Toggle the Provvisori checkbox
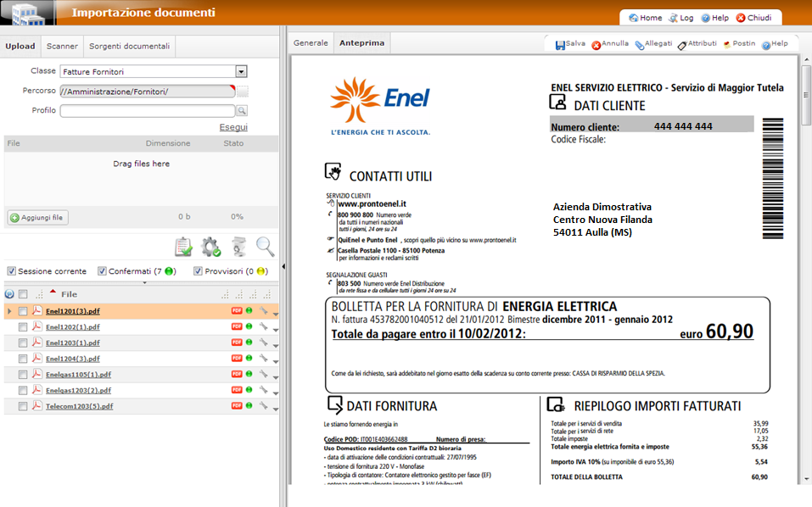 point(198,271)
